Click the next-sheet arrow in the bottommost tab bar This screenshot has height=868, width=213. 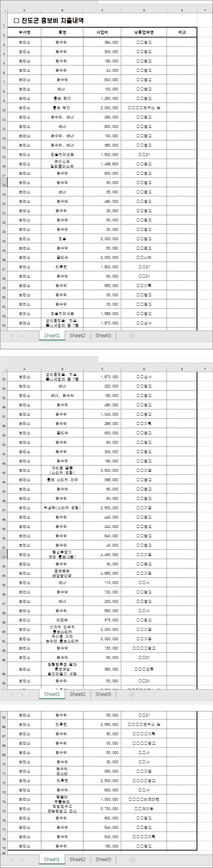[x=23, y=859]
